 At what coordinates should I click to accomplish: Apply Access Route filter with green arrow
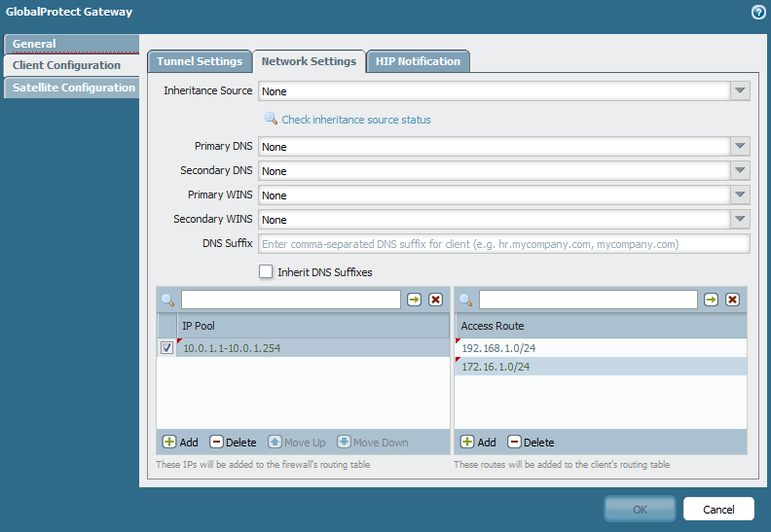pos(711,300)
